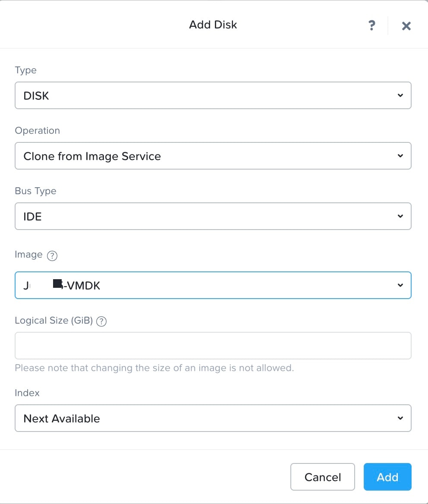Open the Type dropdown showing DISK

[213, 95]
